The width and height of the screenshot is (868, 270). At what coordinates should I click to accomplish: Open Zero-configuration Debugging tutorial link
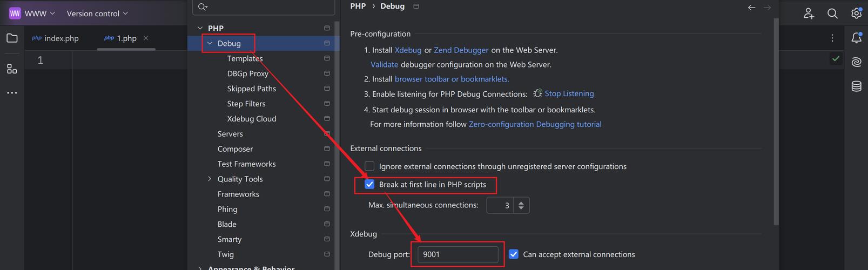pos(535,124)
